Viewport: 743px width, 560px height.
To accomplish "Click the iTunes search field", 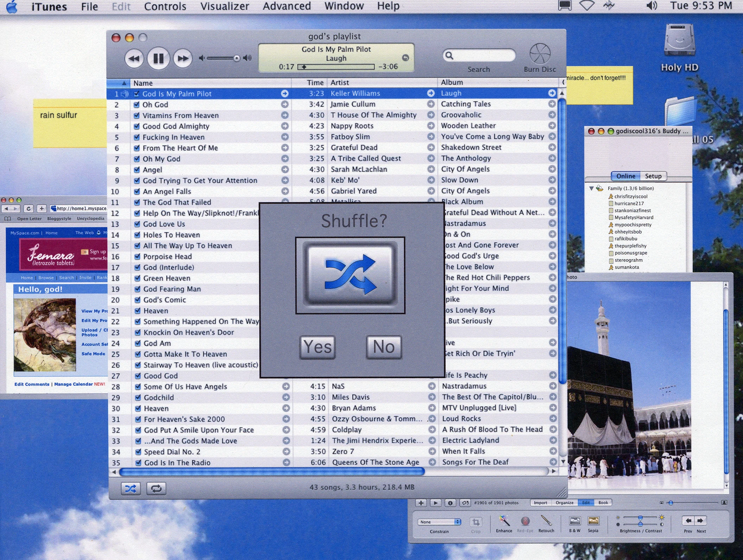I will pyautogui.click(x=479, y=56).
